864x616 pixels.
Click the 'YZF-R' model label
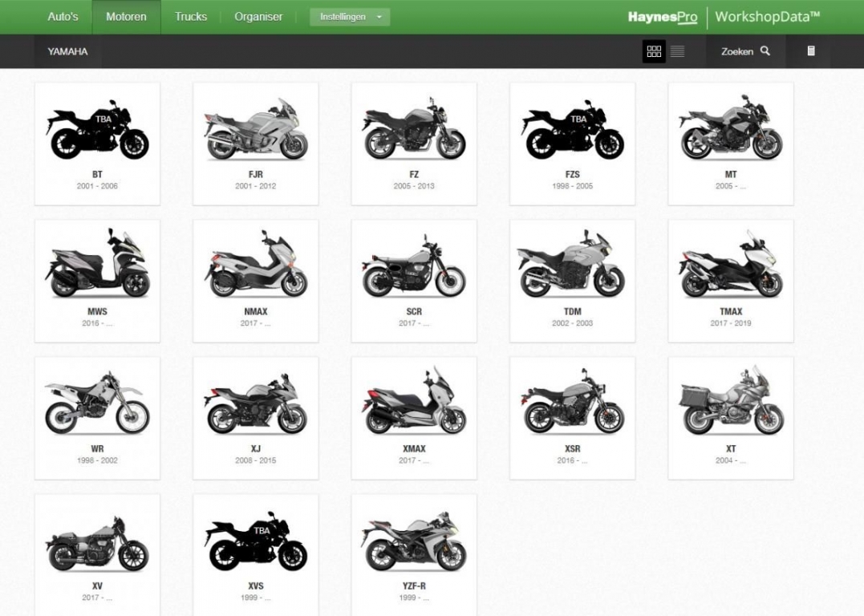click(414, 586)
